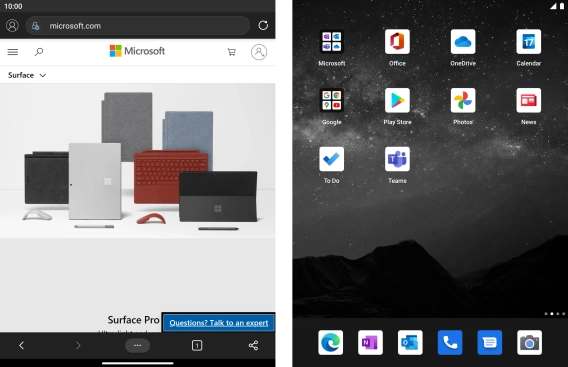Open the Edge three-dots menu button

click(137, 345)
